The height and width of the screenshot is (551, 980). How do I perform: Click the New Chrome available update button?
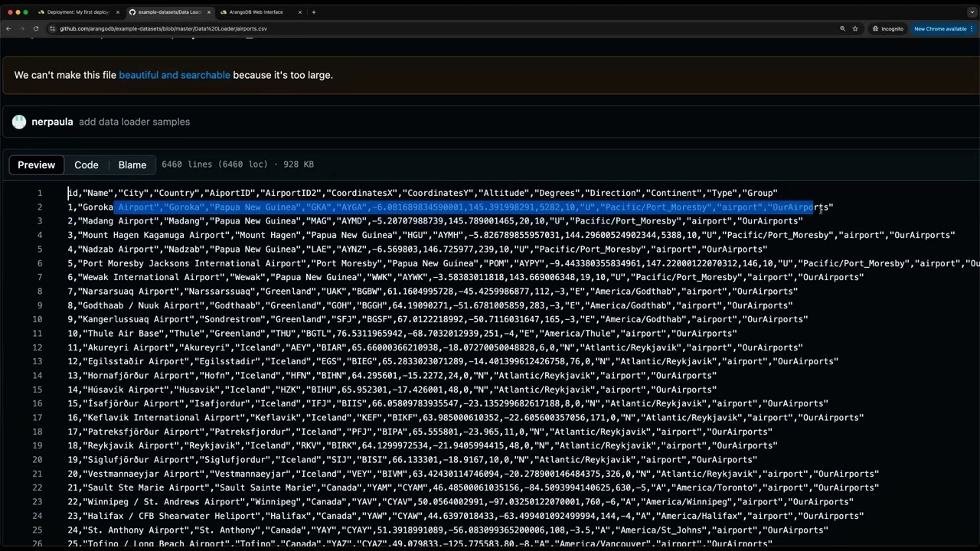944,28
